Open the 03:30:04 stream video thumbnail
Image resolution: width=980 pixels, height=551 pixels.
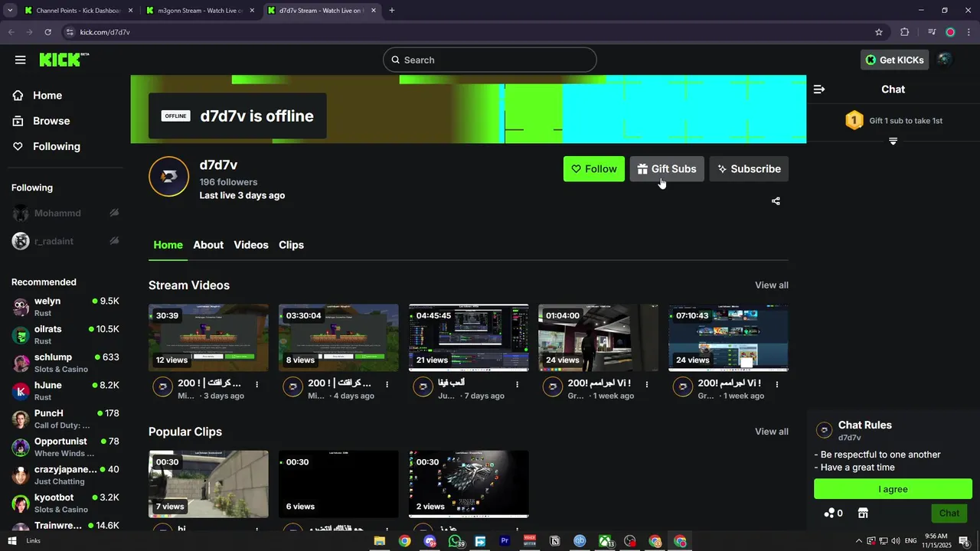point(338,337)
